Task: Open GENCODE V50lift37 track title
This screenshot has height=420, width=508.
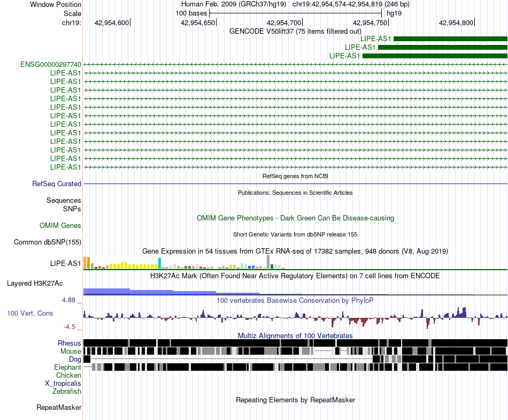Action: (295, 31)
